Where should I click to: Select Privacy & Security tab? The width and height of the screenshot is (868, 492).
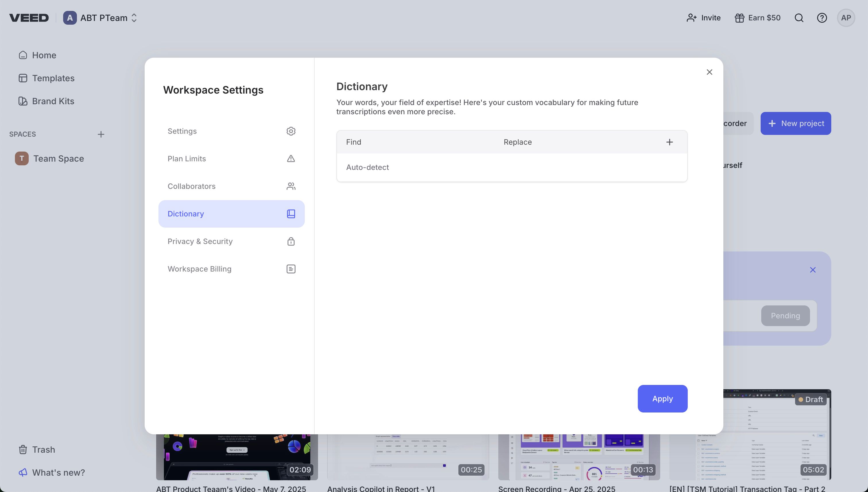click(x=231, y=241)
